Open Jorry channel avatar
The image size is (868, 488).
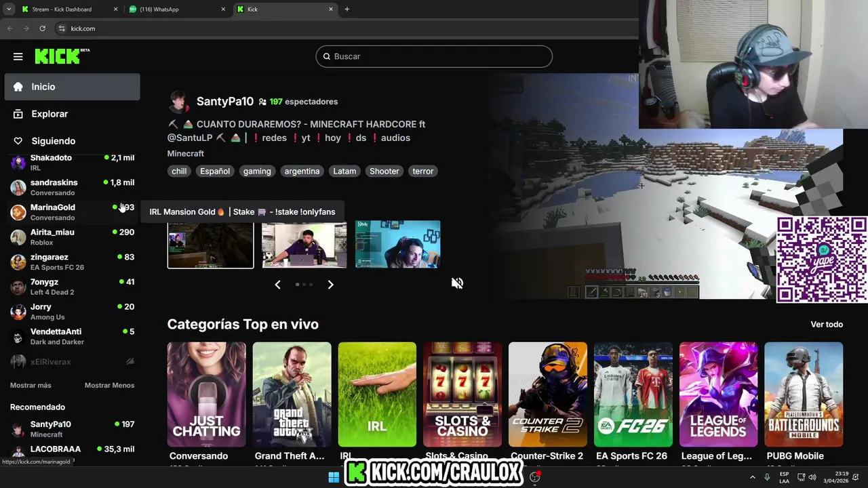(18, 312)
